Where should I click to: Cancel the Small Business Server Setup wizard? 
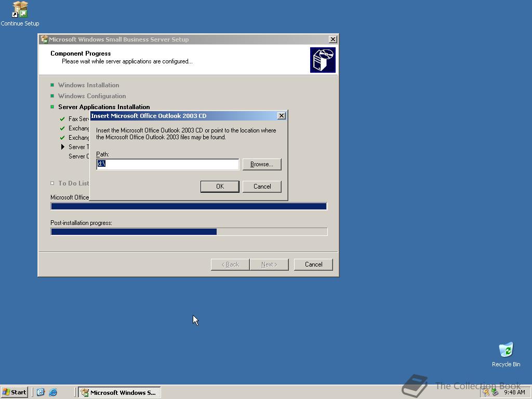point(313,264)
